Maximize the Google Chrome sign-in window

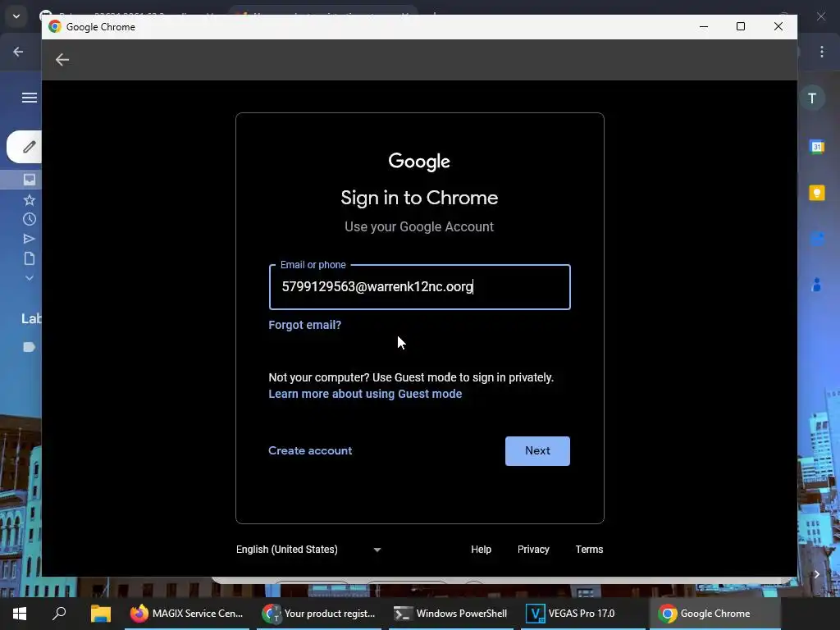tap(741, 27)
